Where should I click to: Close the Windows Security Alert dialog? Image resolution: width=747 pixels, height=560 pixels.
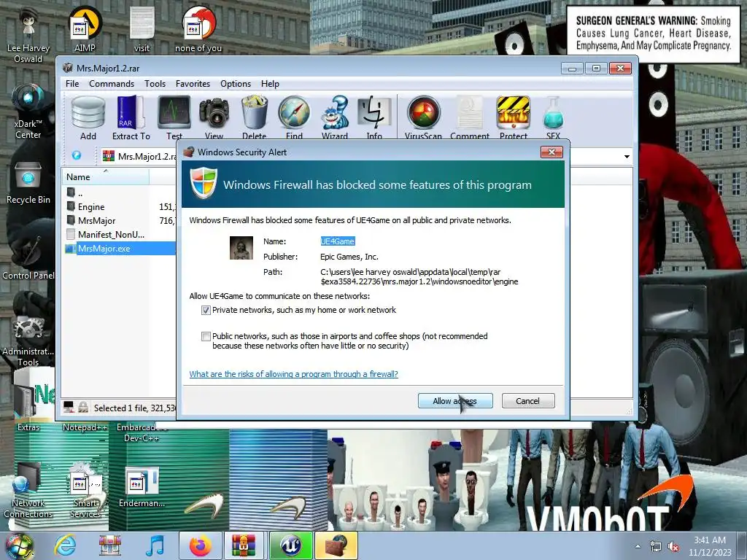[551, 152]
